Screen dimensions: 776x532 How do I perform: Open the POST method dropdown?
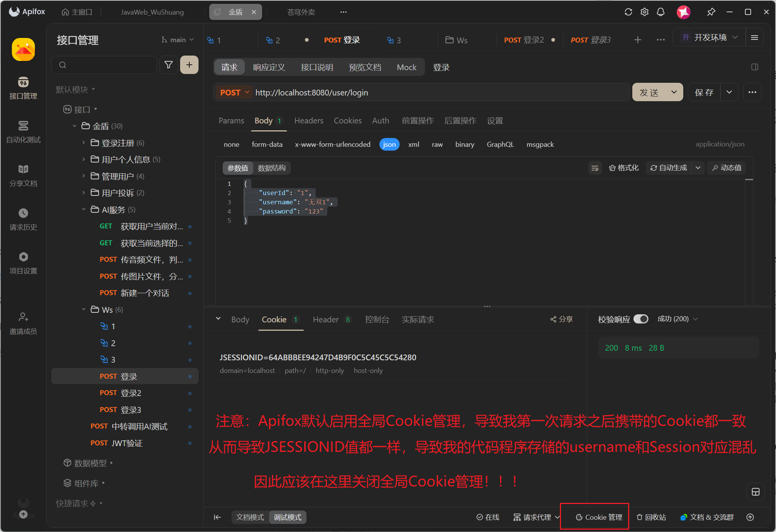click(234, 92)
